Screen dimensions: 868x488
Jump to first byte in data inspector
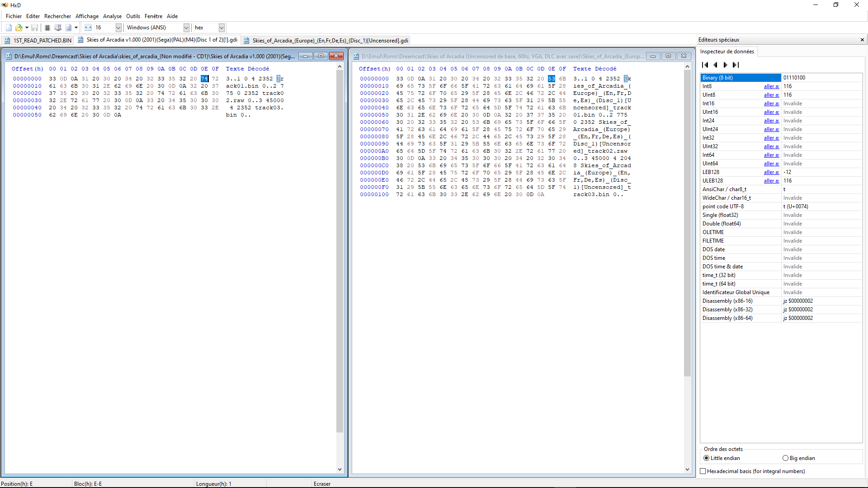(705, 65)
